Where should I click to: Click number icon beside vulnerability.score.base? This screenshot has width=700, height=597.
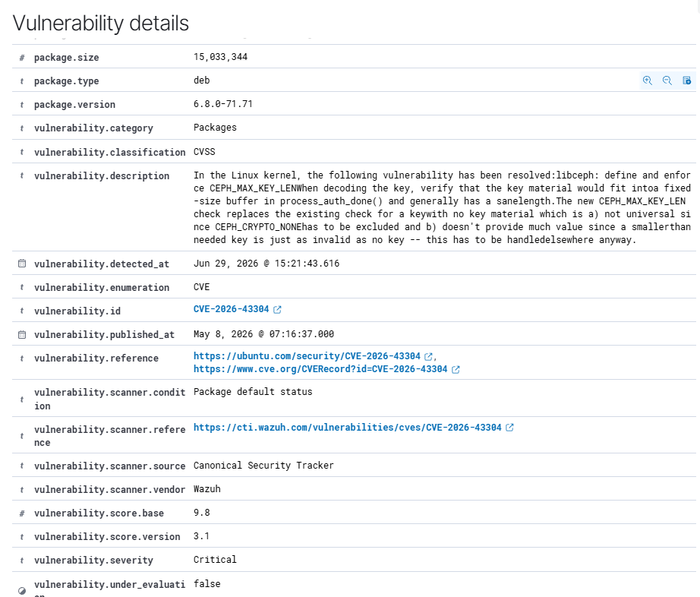(x=22, y=513)
